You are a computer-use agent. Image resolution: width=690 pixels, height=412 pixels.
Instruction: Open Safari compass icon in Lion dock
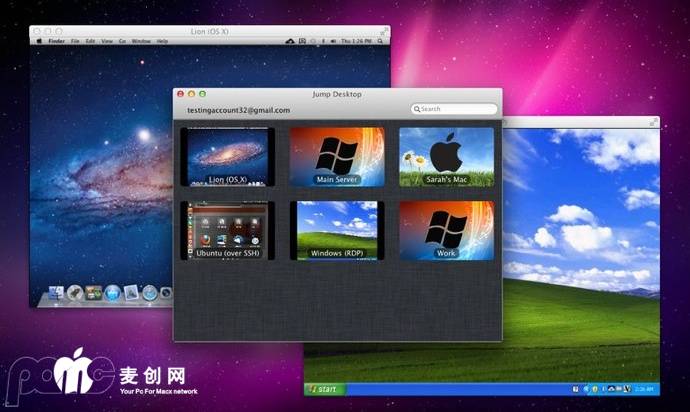[x=150, y=293]
